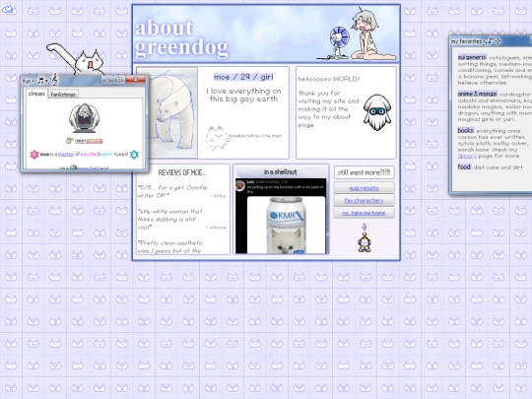
Task: Click the small red-white clique button badge
Action: pyautogui.click(x=89, y=141)
